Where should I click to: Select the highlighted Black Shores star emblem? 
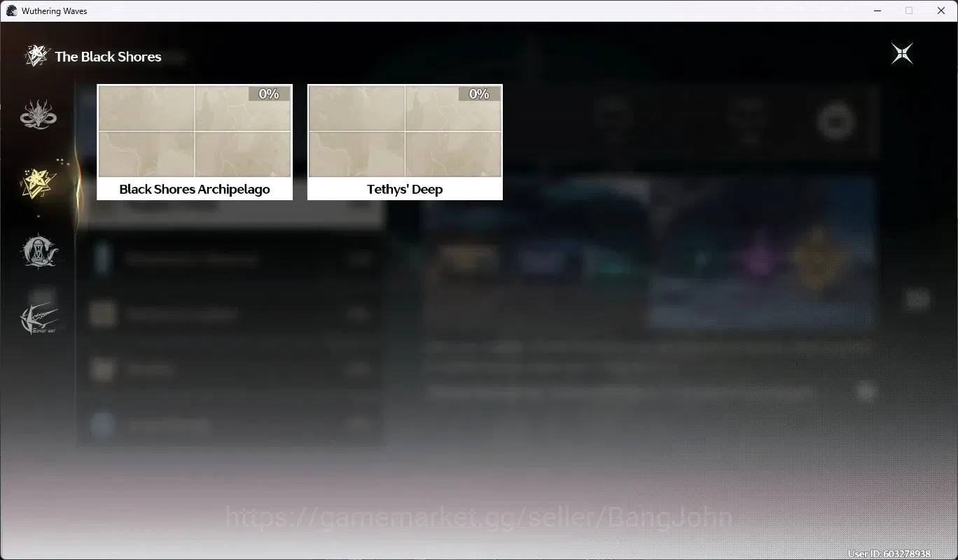(39, 183)
